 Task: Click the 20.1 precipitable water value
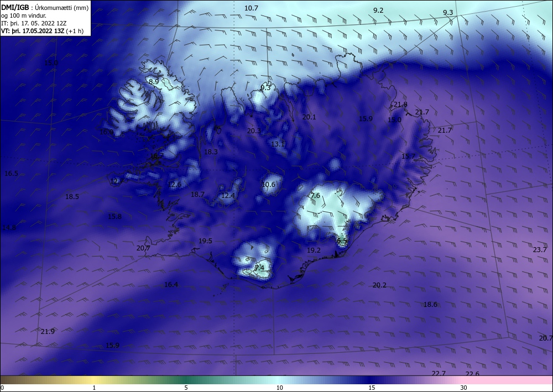tap(309, 117)
